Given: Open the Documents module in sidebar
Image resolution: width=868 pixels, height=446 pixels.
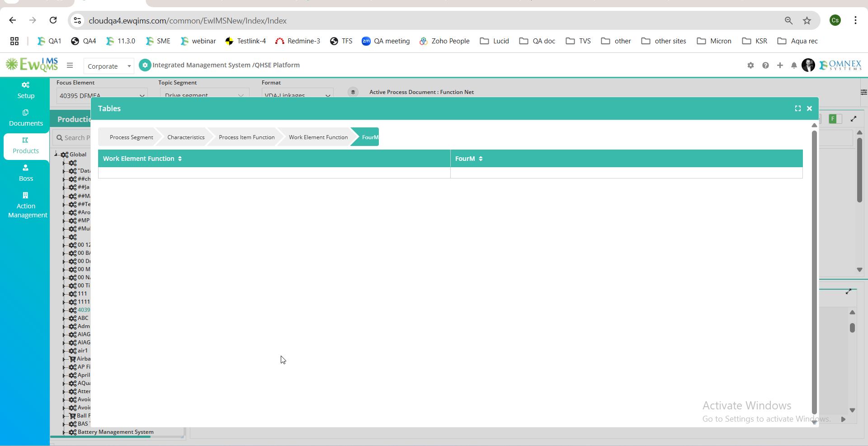Looking at the screenshot, I should [x=26, y=118].
